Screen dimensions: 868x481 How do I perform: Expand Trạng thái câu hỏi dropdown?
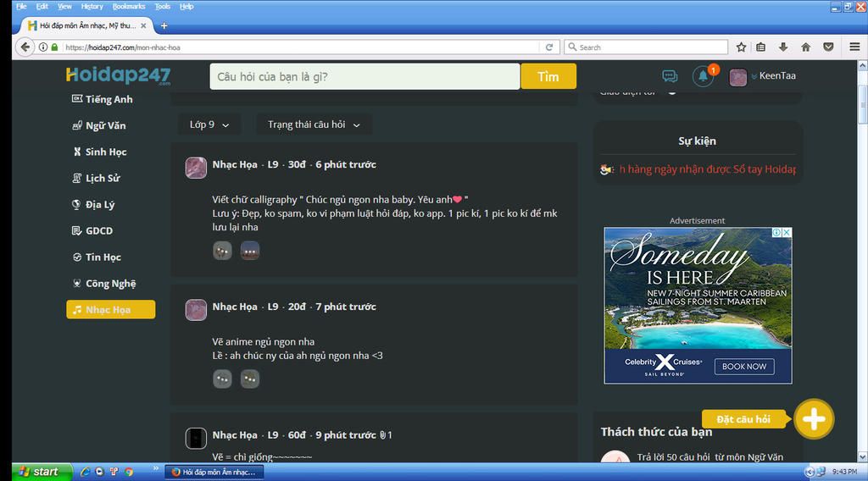pos(314,125)
